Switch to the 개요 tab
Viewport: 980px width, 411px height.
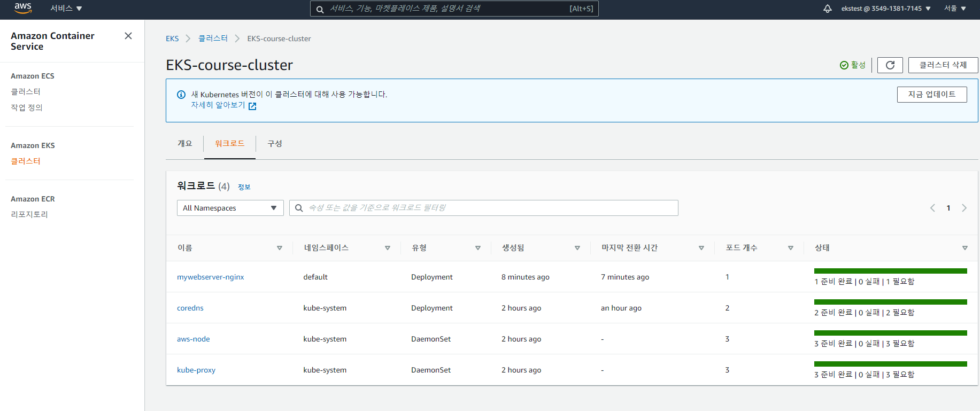point(185,143)
